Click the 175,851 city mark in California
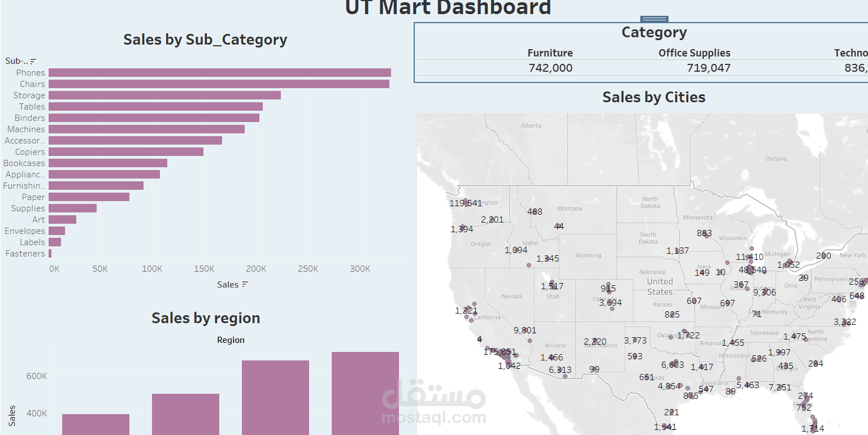This screenshot has width=868, height=435. (x=500, y=352)
